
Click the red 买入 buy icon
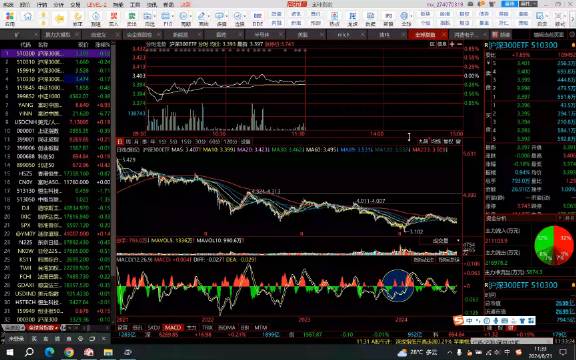click(114, 18)
